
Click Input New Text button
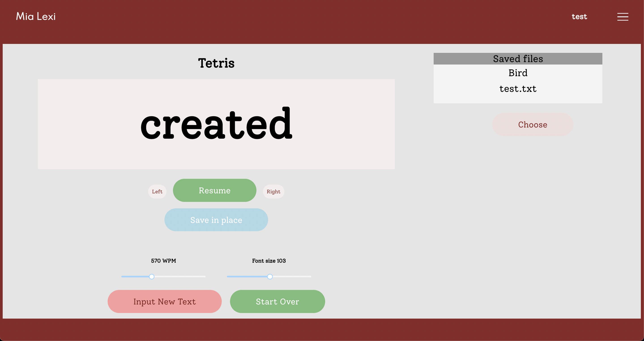pyautogui.click(x=164, y=301)
